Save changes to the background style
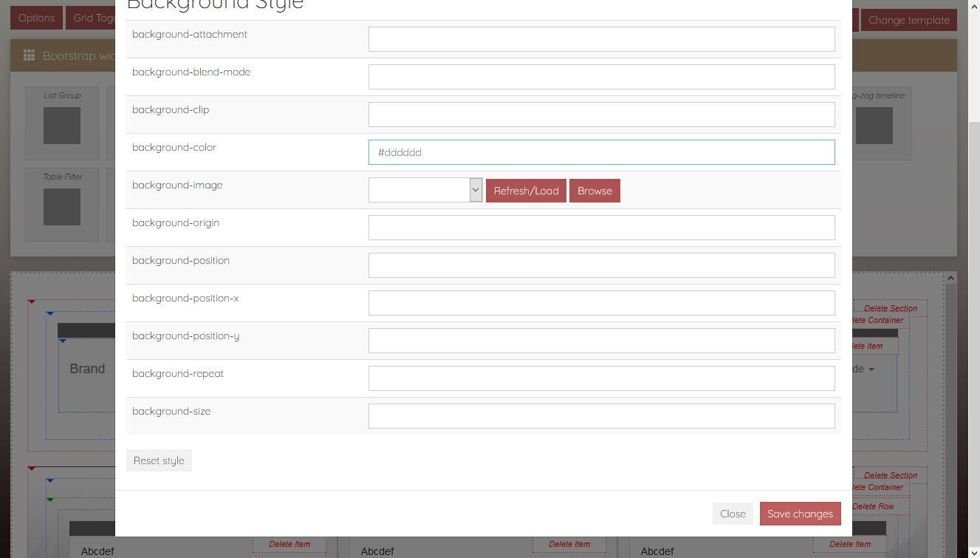Screen dimensions: 980x558 tap(800, 514)
